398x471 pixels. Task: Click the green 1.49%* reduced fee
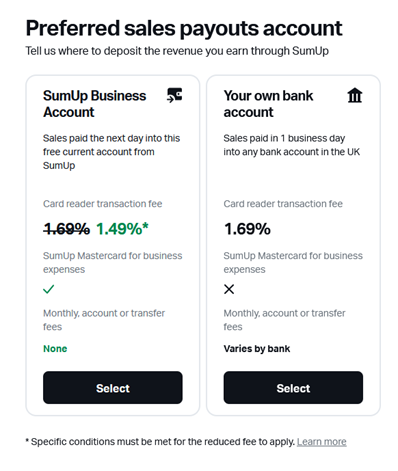[x=122, y=229]
